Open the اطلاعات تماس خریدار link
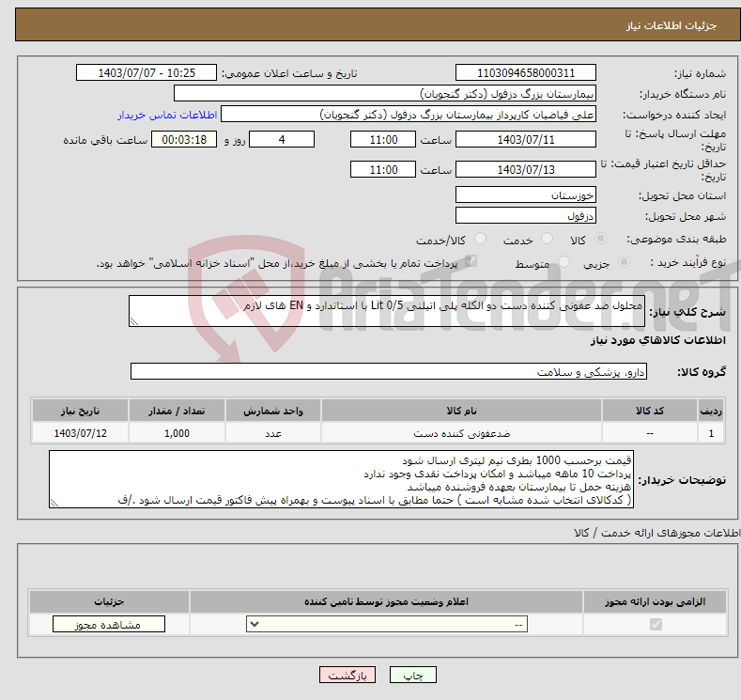This screenshot has width=741, height=700. (167, 115)
